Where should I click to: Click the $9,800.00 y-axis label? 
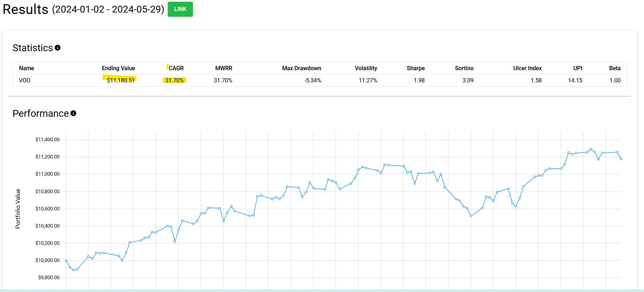click(x=49, y=277)
